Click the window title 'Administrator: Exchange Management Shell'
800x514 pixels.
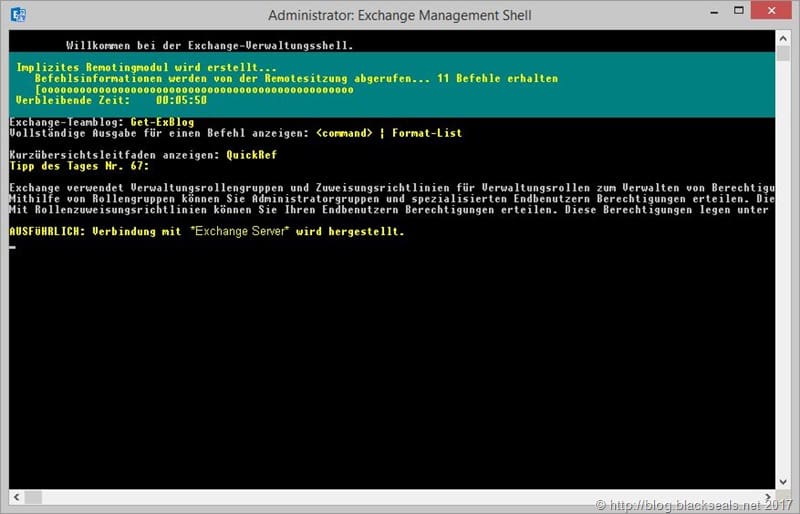pyautogui.click(x=399, y=15)
